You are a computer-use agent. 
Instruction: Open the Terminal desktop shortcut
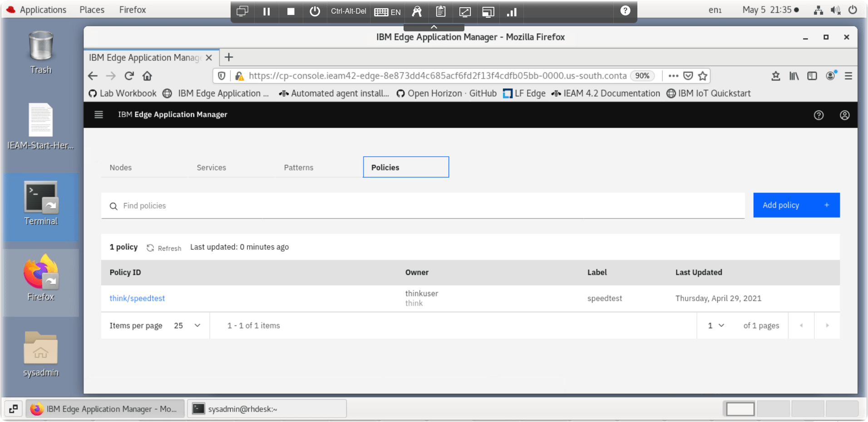coord(41,204)
